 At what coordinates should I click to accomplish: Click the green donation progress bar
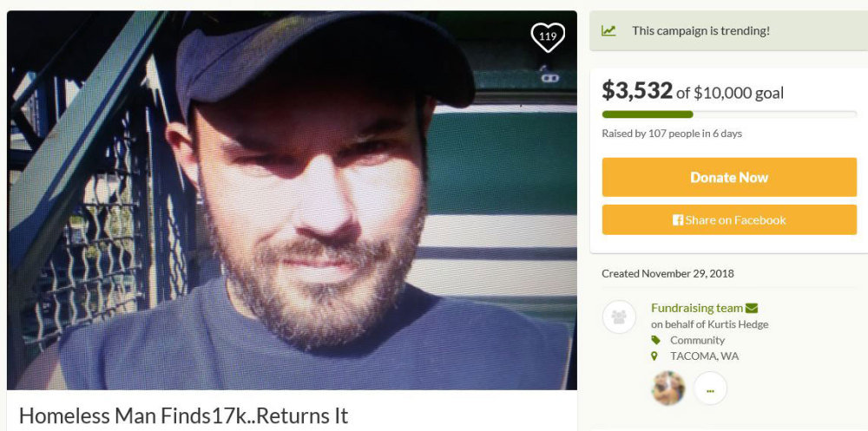point(648,114)
